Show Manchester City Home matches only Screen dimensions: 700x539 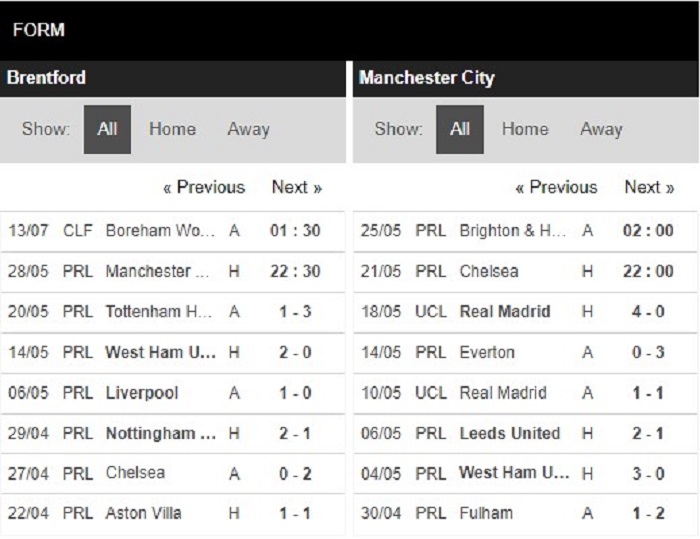click(x=525, y=130)
